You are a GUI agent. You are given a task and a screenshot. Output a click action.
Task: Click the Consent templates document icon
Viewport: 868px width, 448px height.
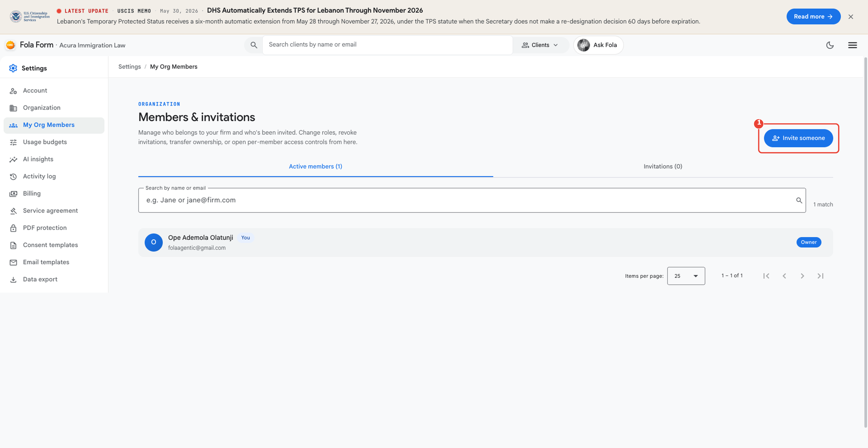point(13,245)
